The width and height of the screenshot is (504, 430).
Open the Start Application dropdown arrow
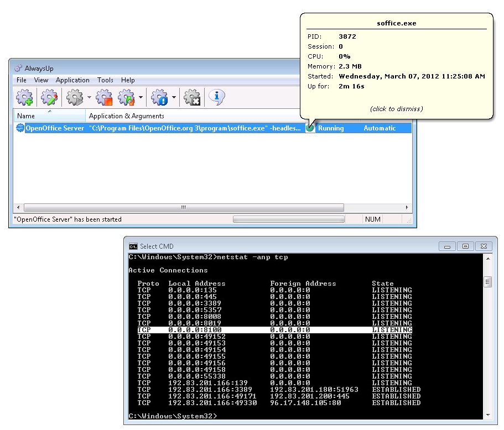click(x=89, y=97)
